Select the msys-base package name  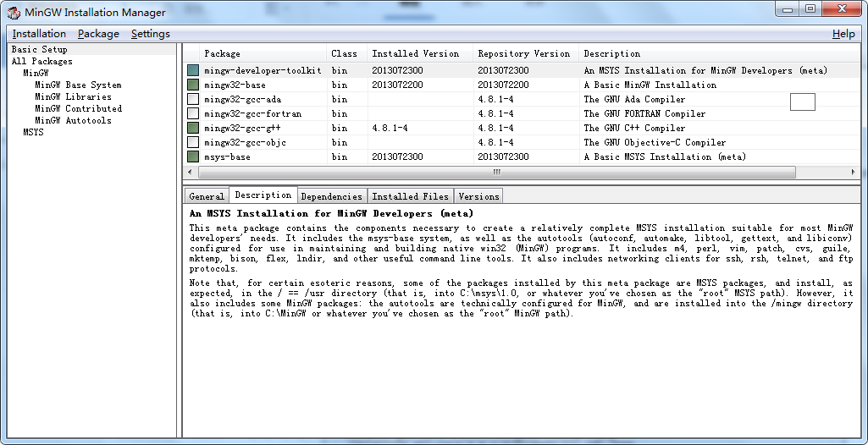[227, 157]
